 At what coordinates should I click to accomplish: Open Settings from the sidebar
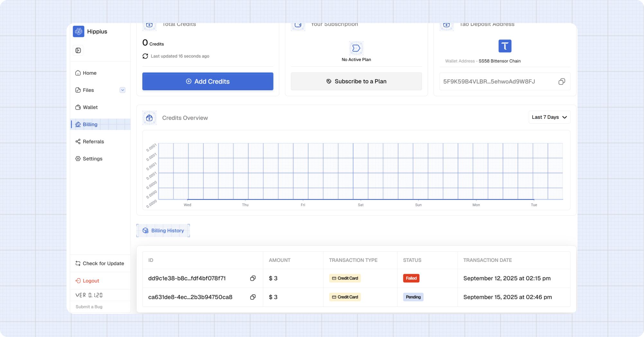(x=92, y=159)
